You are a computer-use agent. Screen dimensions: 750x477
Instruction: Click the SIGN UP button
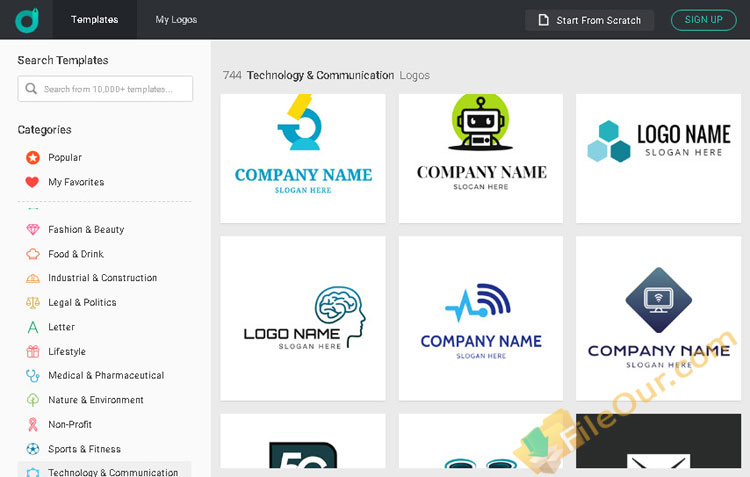(x=703, y=20)
